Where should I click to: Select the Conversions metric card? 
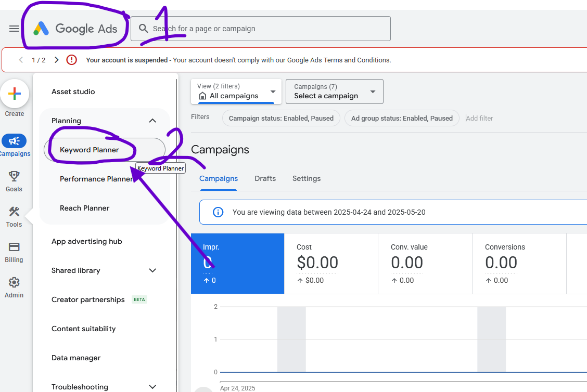pos(519,263)
